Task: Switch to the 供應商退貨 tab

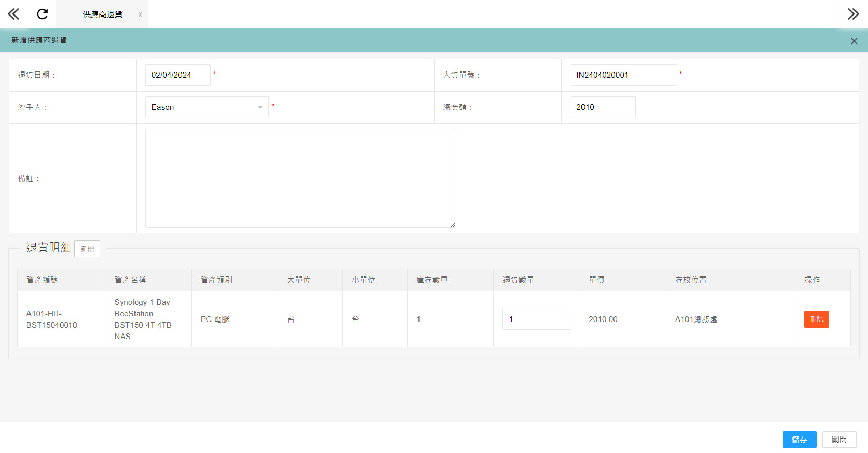Action: [102, 14]
